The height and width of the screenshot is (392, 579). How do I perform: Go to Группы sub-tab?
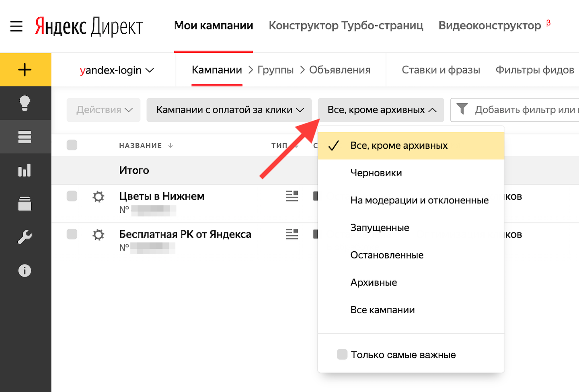coord(275,70)
